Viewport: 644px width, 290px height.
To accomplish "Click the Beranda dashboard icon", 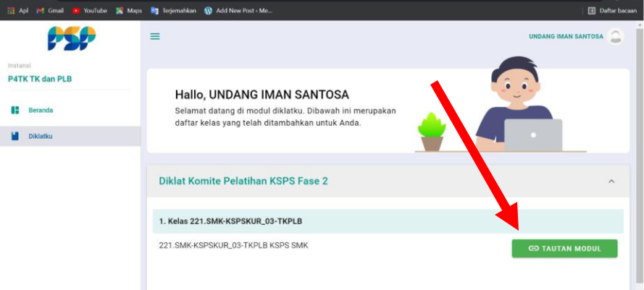I will coord(15,110).
